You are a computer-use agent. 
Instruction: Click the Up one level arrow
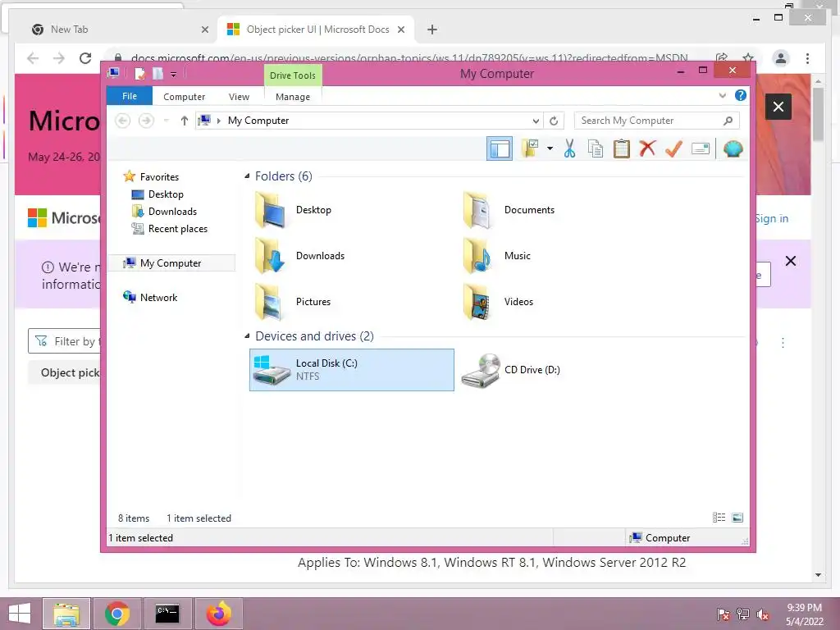(x=185, y=121)
